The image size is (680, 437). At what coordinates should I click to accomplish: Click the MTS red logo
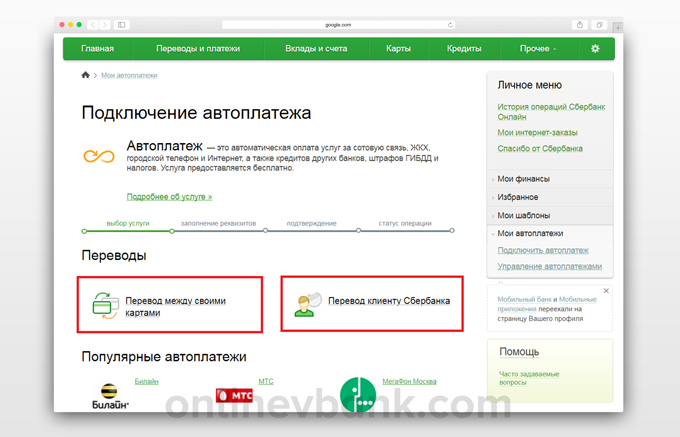click(234, 395)
